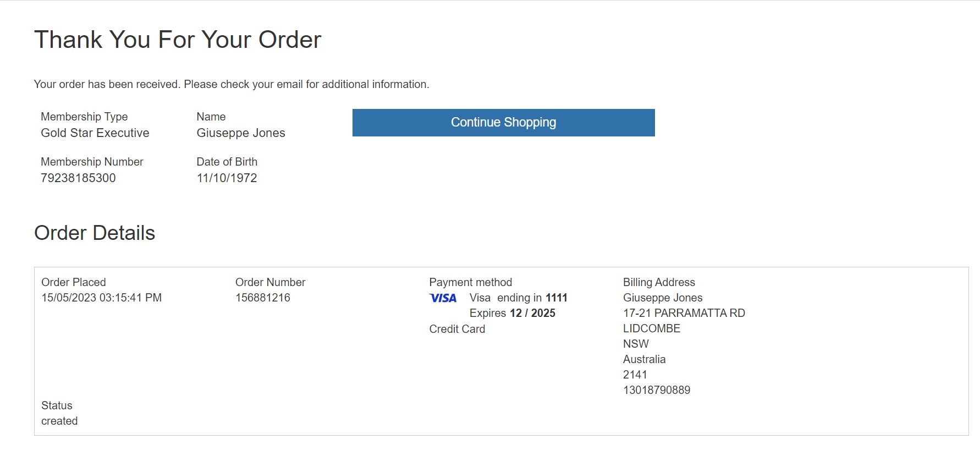Click the Continue Shopping button
980x466 pixels.
coord(503,123)
